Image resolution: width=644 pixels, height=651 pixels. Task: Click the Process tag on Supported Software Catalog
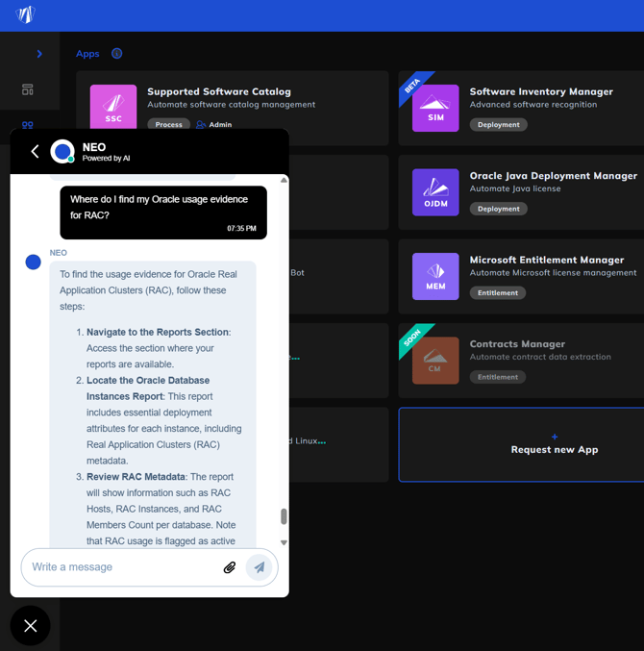pyautogui.click(x=168, y=125)
